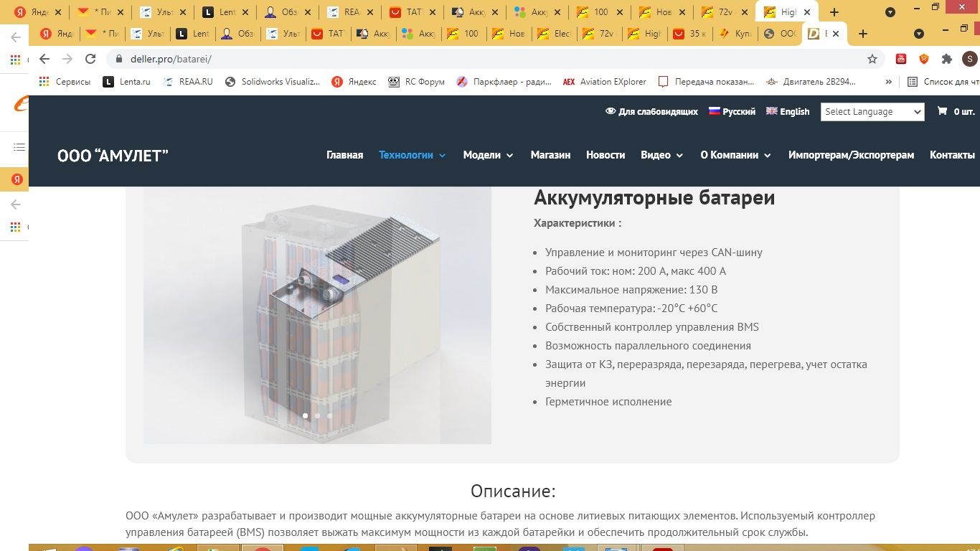
Task: Expand the Модели navigation dropdown
Action: (487, 154)
